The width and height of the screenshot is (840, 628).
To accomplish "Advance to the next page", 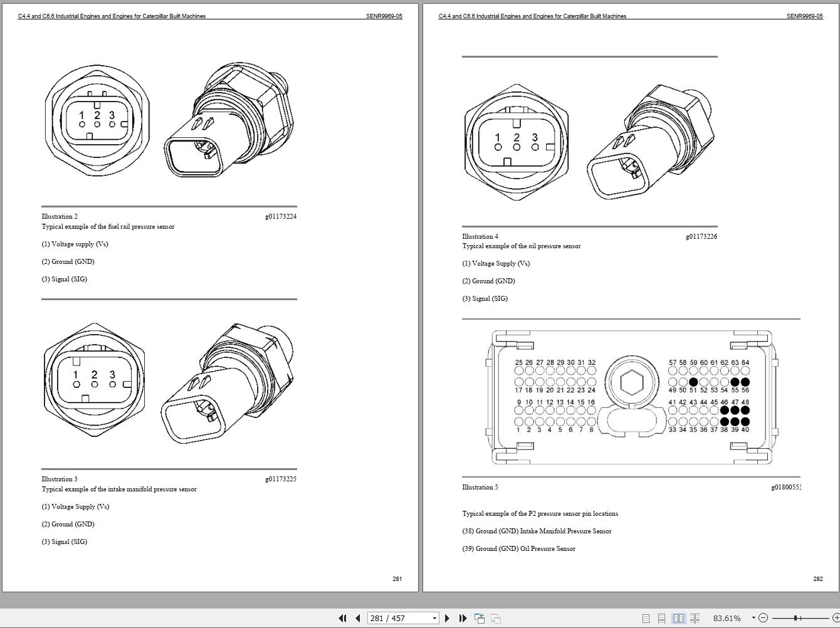I will pos(447,618).
